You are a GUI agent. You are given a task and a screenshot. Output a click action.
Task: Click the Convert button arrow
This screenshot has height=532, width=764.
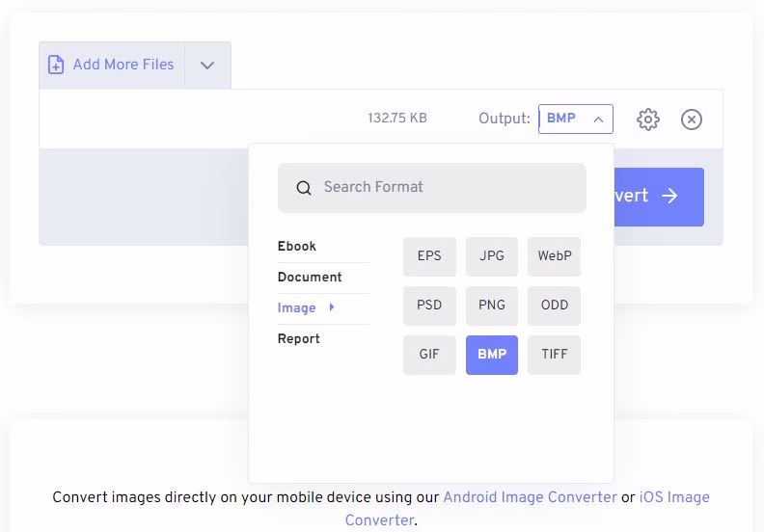click(669, 197)
